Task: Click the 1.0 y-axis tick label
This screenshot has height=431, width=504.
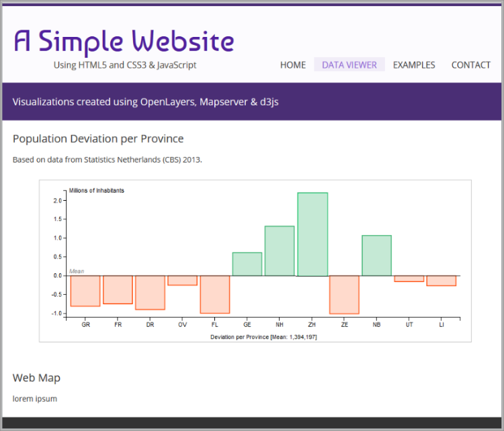Action: tap(58, 238)
